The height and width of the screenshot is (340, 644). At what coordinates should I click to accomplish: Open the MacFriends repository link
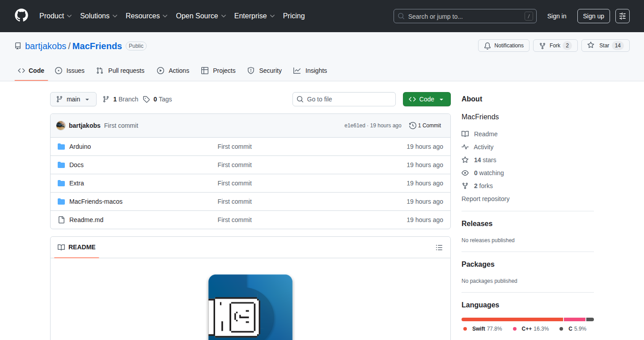[x=97, y=46]
